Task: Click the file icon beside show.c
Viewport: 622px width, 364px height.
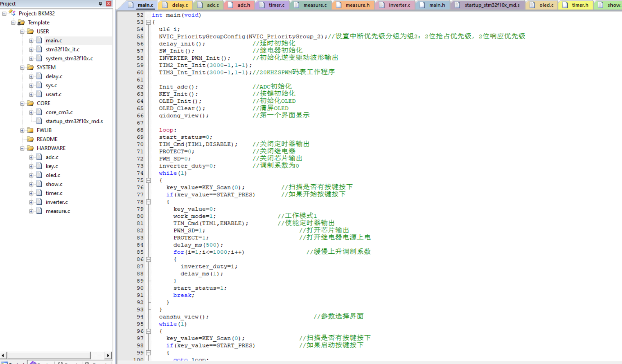Action: click(x=39, y=184)
